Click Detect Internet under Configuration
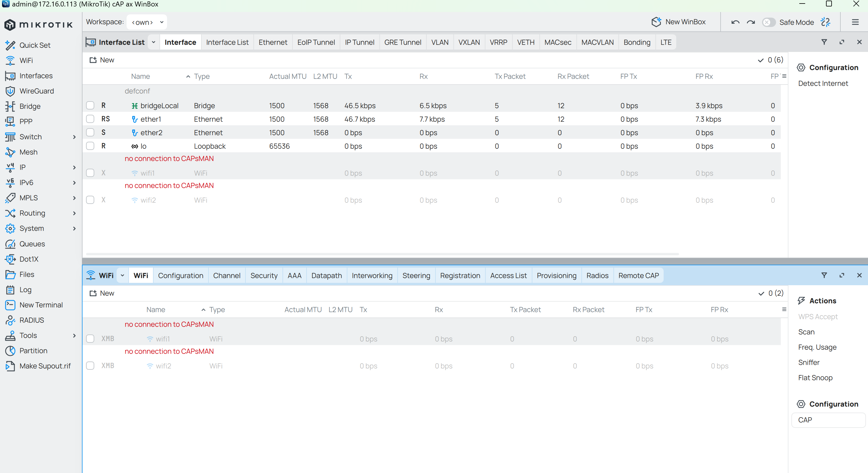868x473 pixels. (822, 83)
